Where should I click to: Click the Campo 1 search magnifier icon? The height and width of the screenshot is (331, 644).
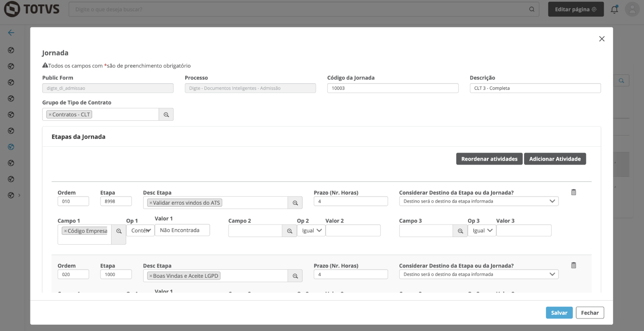tap(119, 231)
